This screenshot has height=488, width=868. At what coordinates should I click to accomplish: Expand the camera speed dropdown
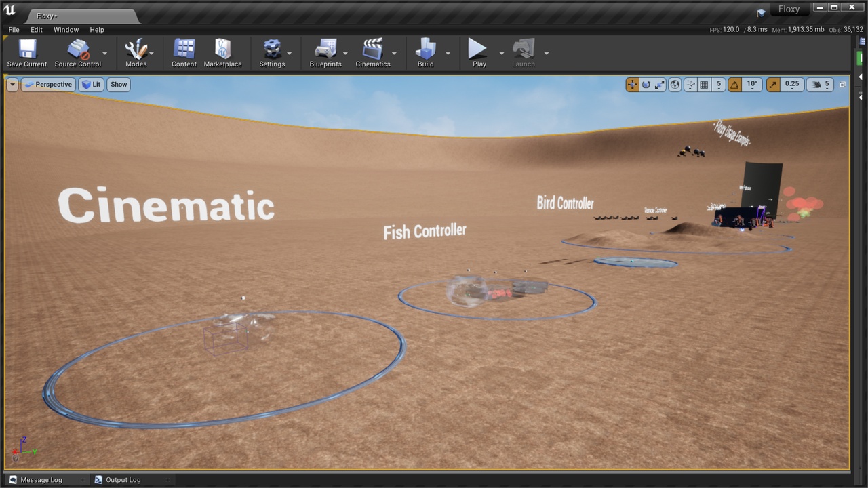click(820, 85)
